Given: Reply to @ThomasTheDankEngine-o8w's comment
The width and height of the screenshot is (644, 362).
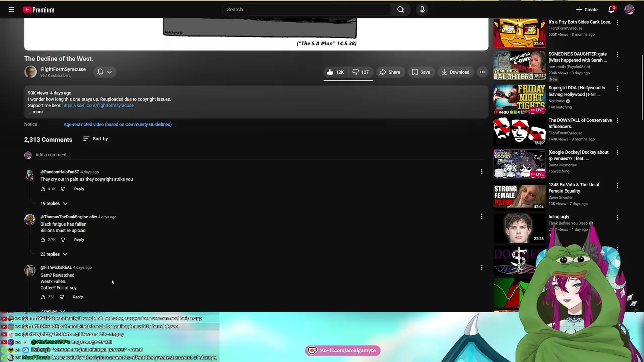Looking at the screenshot, I should click(x=79, y=240).
